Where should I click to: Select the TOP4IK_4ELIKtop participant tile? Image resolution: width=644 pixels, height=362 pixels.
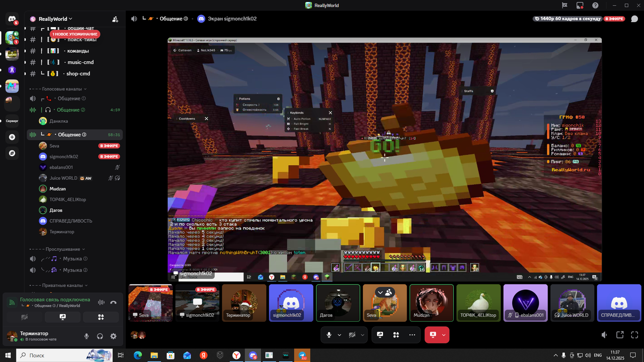478,303
